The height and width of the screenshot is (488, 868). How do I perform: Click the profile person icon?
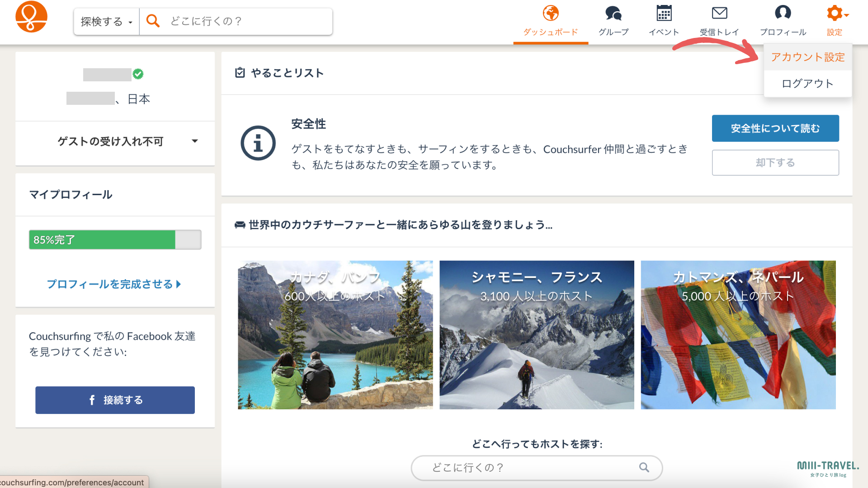click(783, 13)
